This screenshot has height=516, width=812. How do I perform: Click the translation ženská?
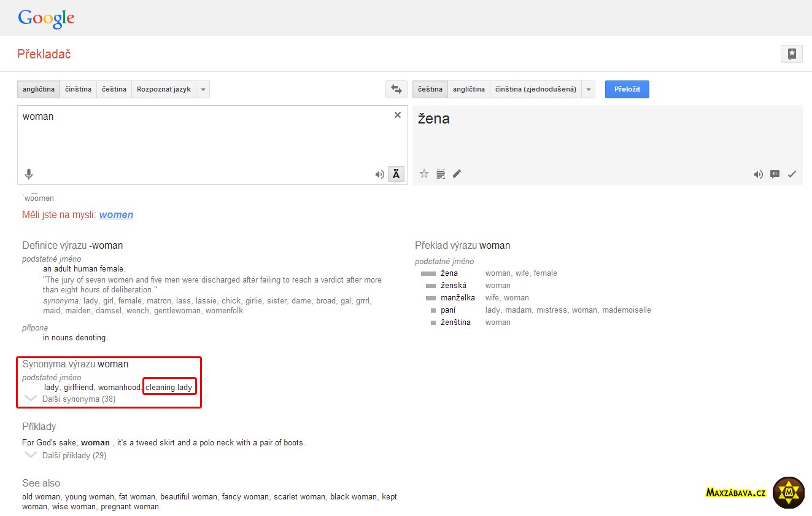tap(454, 285)
